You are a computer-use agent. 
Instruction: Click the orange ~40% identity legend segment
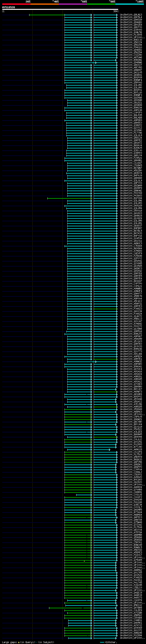pos(45,4)
